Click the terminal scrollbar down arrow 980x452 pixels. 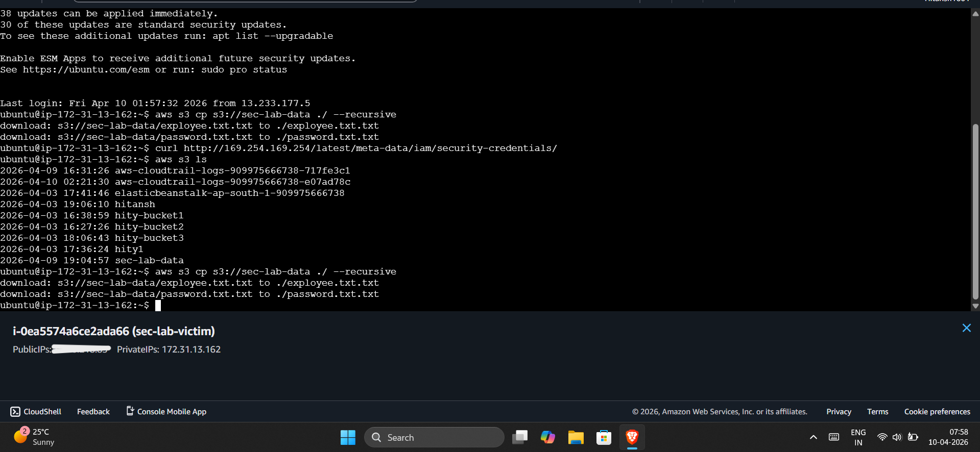(x=975, y=306)
